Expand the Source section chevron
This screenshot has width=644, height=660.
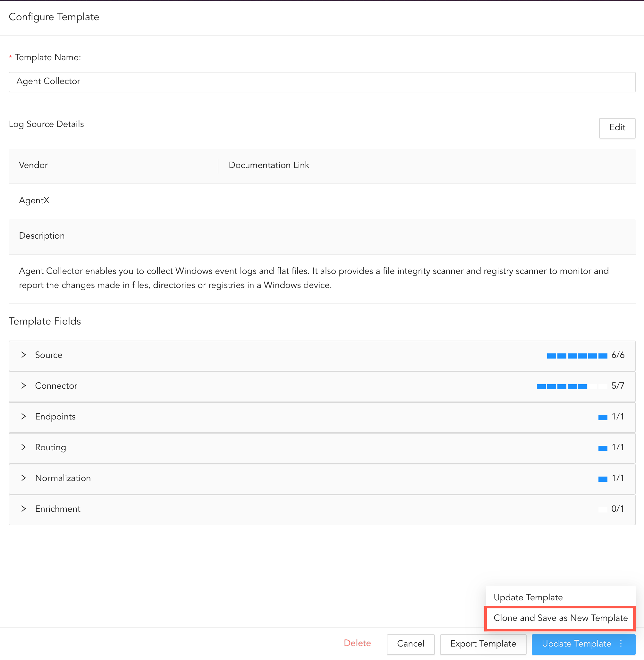tap(23, 355)
